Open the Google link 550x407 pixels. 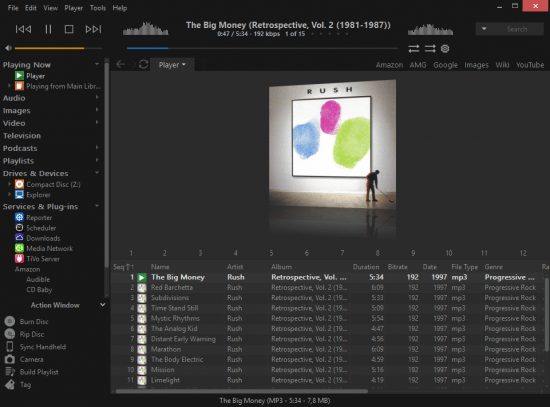[x=445, y=65]
